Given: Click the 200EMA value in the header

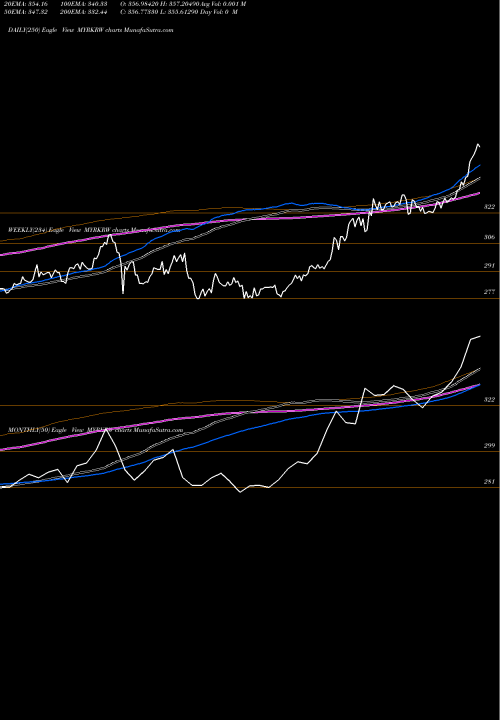Looking at the screenshot, I should 84,11.
